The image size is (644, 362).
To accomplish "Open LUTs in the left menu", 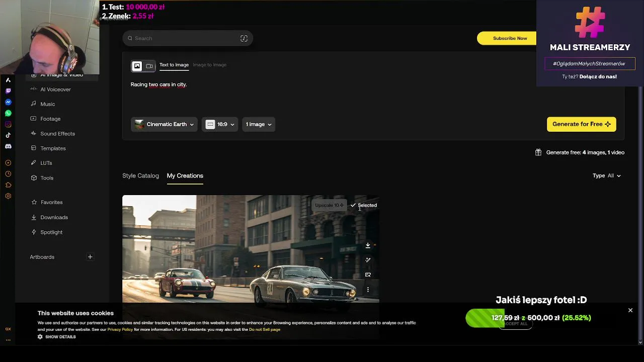I will [46, 163].
